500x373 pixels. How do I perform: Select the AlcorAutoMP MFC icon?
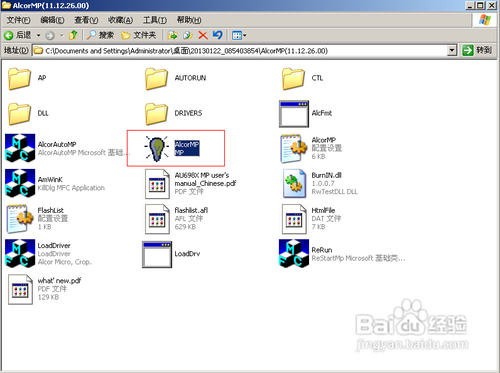(x=20, y=148)
